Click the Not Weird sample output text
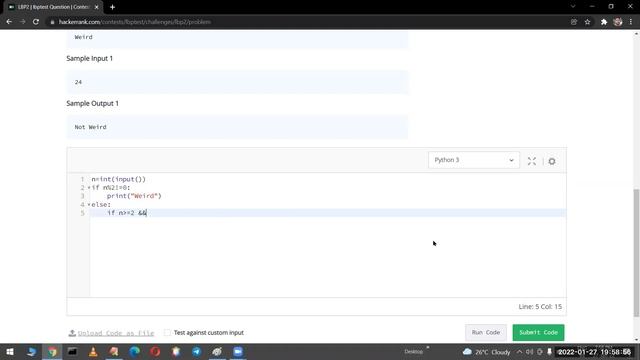The image size is (640, 360). click(x=90, y=127)
